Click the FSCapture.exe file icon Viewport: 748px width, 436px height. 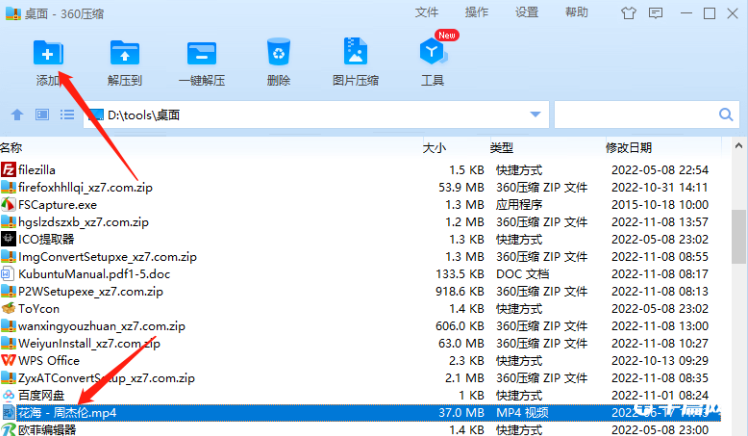click(8, 204)
